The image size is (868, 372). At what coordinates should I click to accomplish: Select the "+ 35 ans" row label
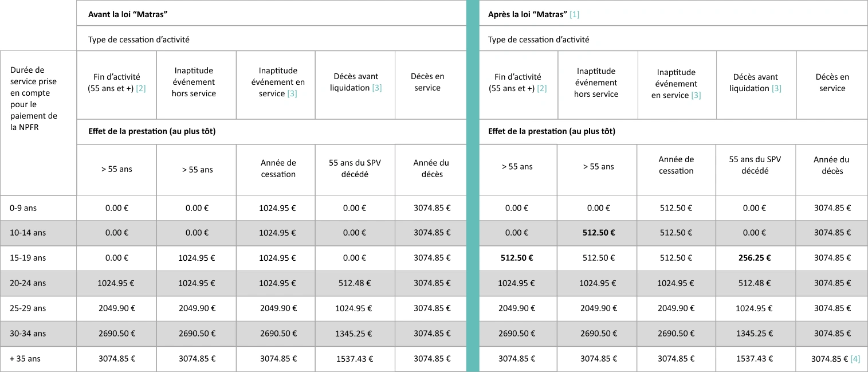[x=25, y=359]
